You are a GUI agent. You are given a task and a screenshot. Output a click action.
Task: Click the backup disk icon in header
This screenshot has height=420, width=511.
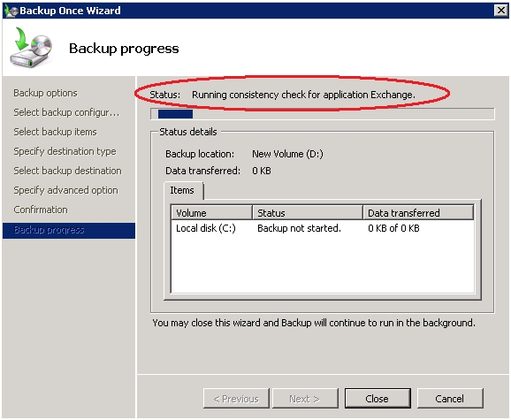click(31, 48)
